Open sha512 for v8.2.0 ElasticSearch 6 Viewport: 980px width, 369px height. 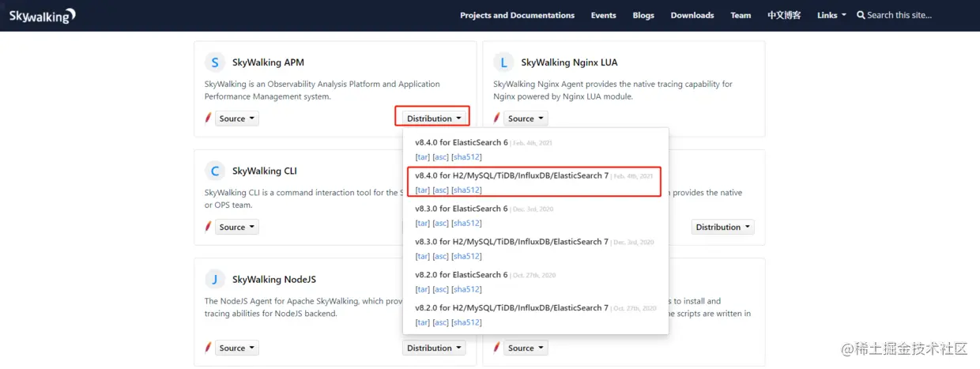coord(466,290)
